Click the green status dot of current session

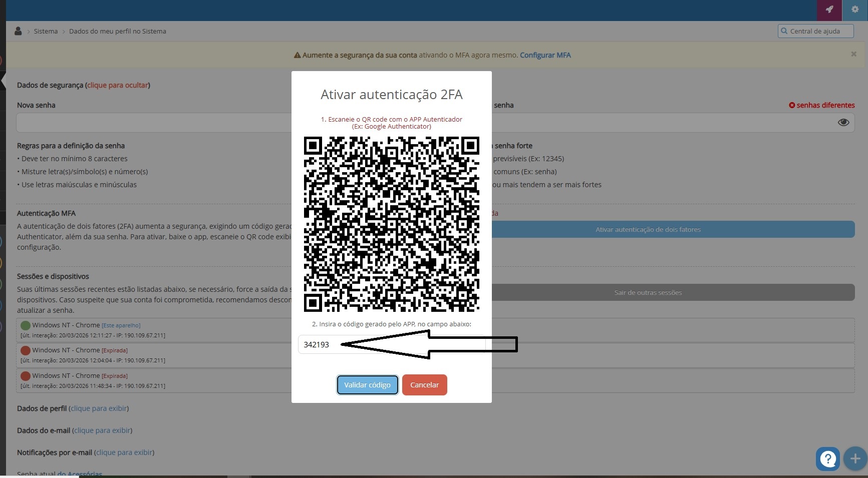click(26, 326)
